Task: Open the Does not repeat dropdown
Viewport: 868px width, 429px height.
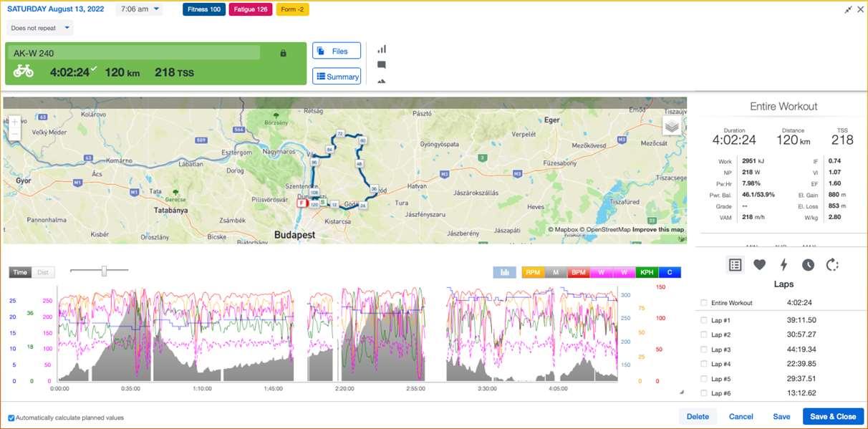Action: pyautogui.click(x=40, y=28)
